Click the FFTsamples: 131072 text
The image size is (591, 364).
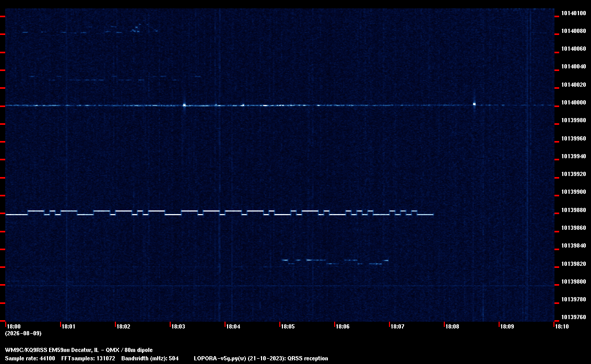pyautogui.click(x=88, y=358)
